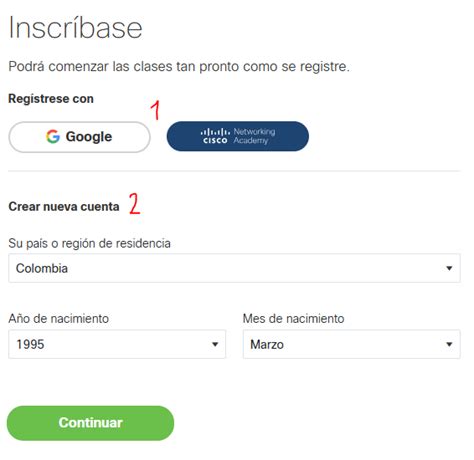Click the arrow on the 1995 selector

215,344
